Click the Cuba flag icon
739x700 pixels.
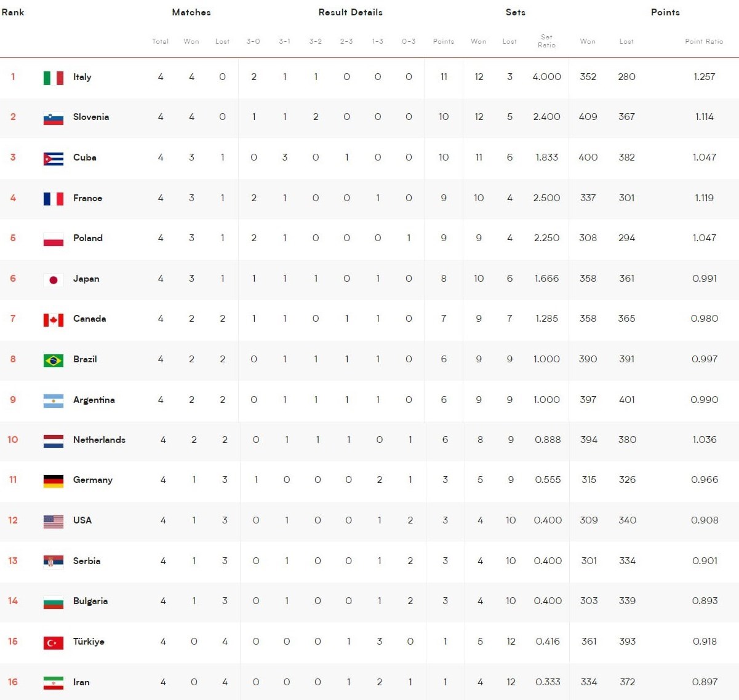54,158
